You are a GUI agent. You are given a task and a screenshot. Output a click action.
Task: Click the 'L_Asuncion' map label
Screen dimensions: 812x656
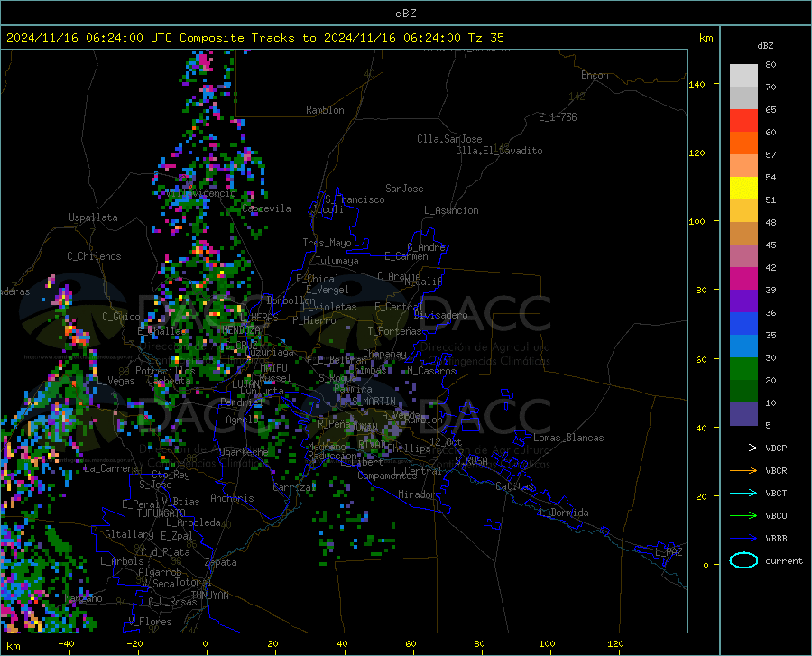[451, 210]
